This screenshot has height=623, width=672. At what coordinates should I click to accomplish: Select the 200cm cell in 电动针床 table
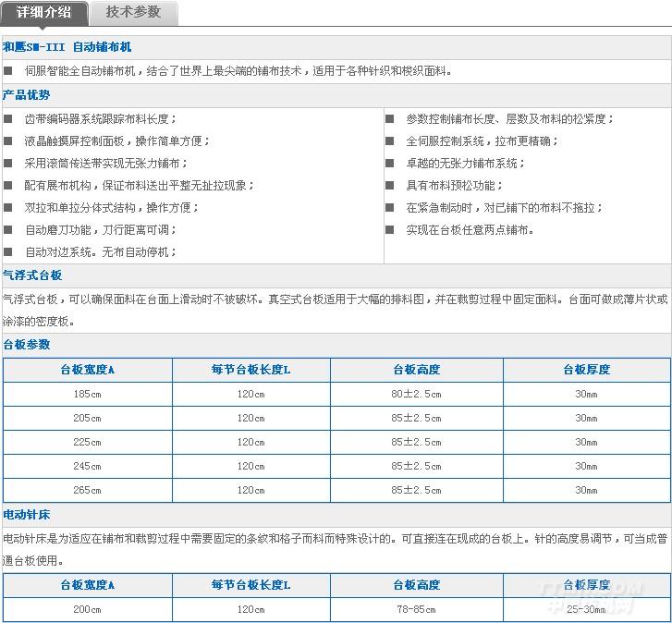coord(87,609)
